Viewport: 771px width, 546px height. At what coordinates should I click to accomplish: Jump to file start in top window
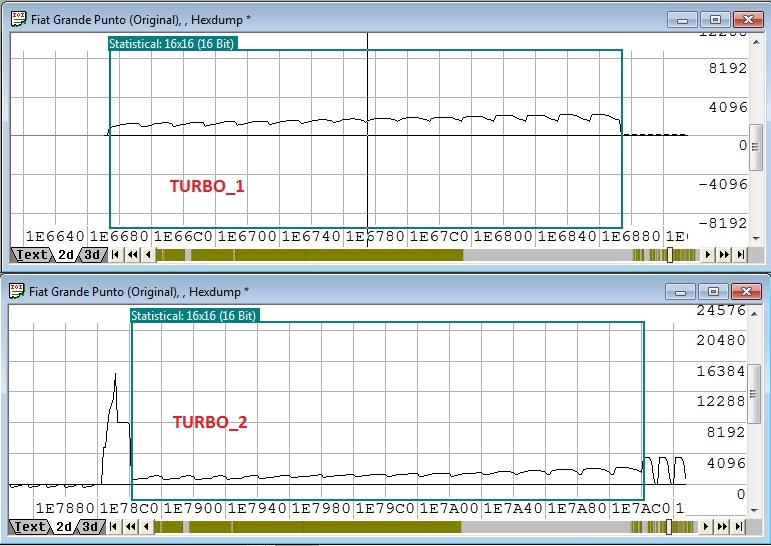(x=116, y=255)
